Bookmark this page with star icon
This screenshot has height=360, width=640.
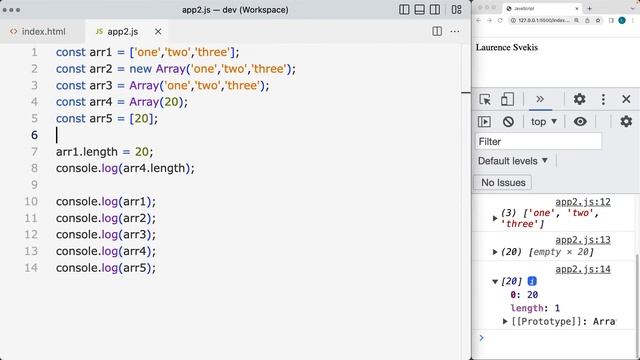pos(598,20)
